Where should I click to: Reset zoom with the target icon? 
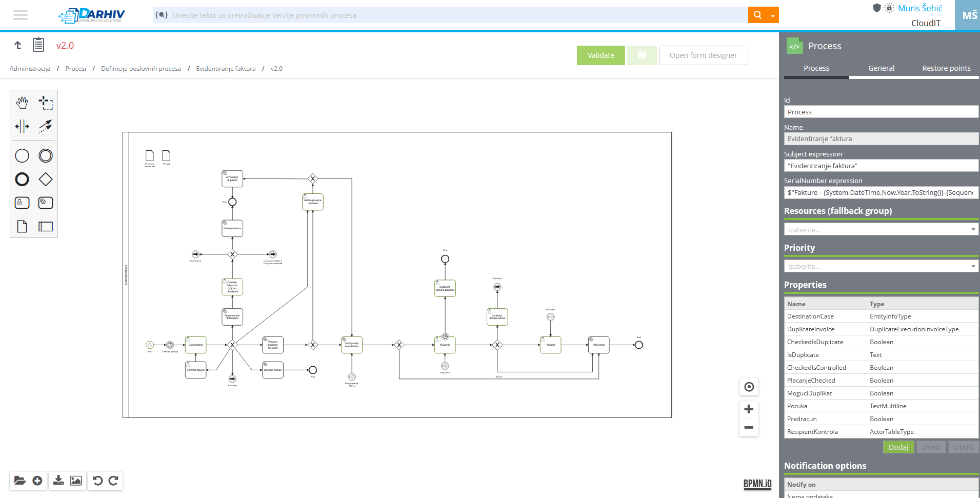(x=749, y=387)
